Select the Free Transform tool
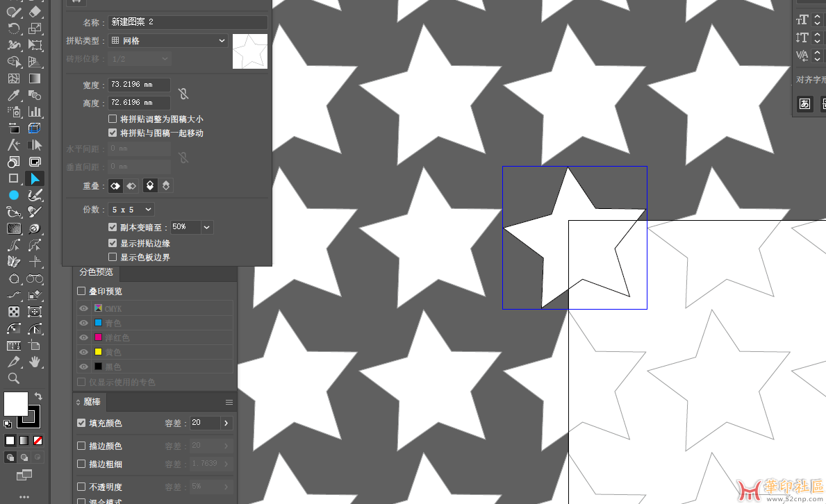This screenshot has width=826, height=504. pyautogui.click(x=35, y=45)
